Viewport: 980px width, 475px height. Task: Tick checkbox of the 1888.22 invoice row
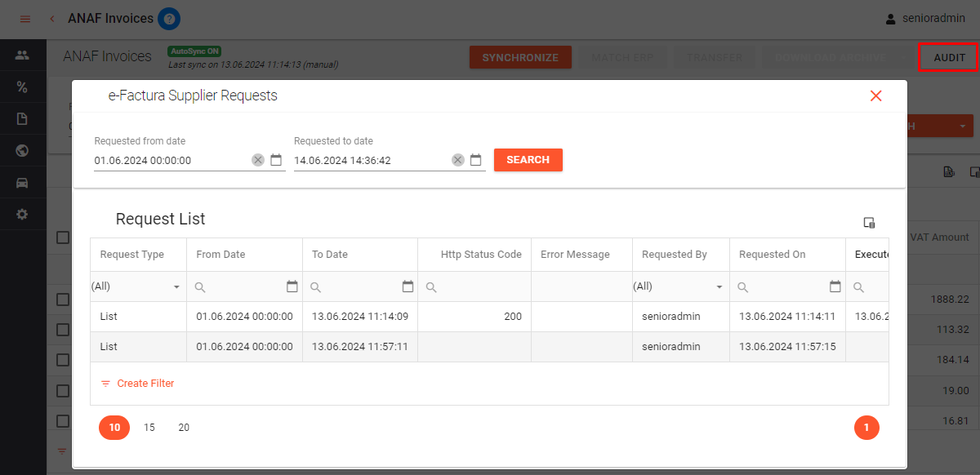(x=63, y=300)
